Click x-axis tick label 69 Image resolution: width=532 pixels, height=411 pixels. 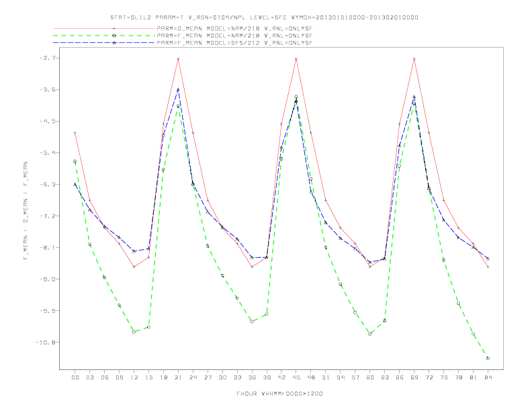(414, 377)
